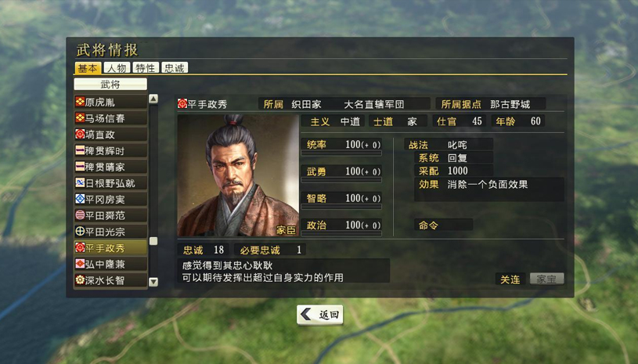The image size is (638, 364).
Task: Click the crest icon next to 马场信春
Action: pyautogui.click(x=80, y=118)
